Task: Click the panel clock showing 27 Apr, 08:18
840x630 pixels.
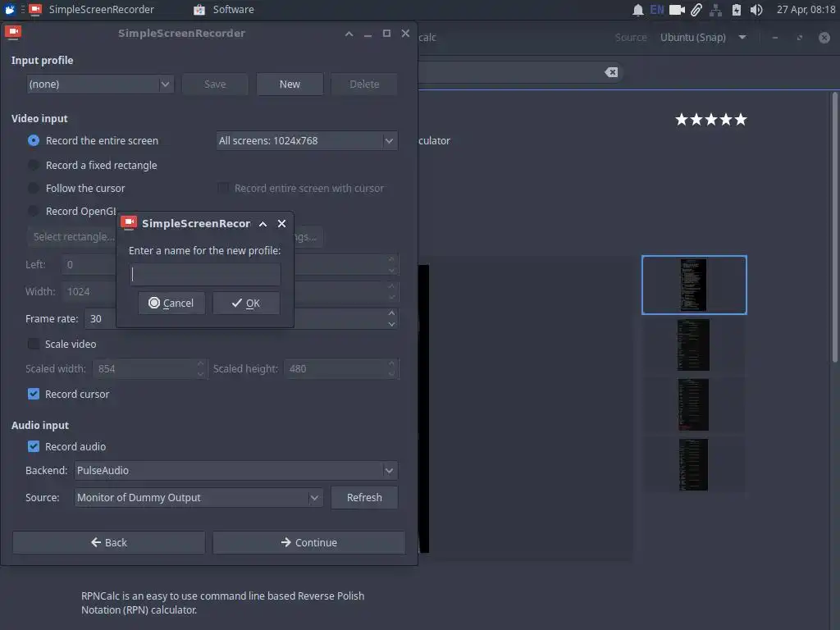Action: tap(806, 10)
